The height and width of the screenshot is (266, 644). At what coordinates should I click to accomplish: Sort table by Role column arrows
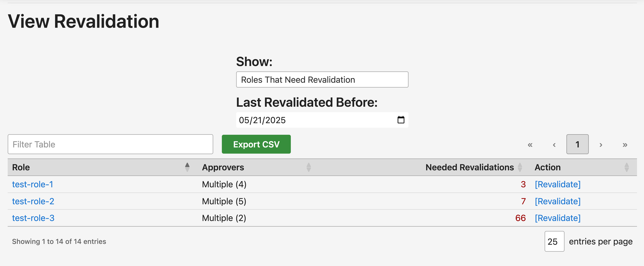click(187, 167)
